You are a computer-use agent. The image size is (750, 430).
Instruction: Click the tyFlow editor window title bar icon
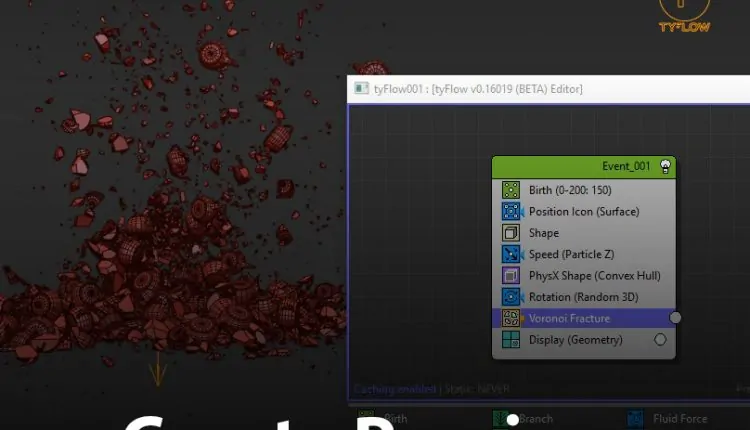click(x=361, y=89)
